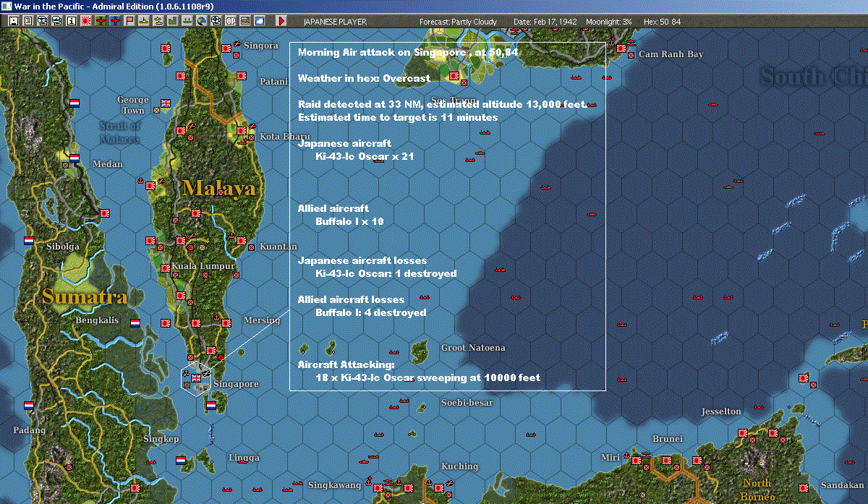Image resolution: width=868 pixels, height=504 pixels.
Task: Click the Patani map label
Action: pos(273,82)
